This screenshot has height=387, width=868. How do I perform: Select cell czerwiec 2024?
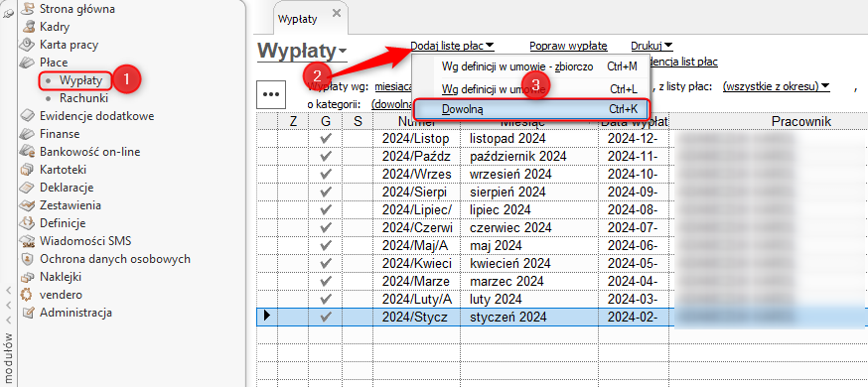[x=529, y=228]
